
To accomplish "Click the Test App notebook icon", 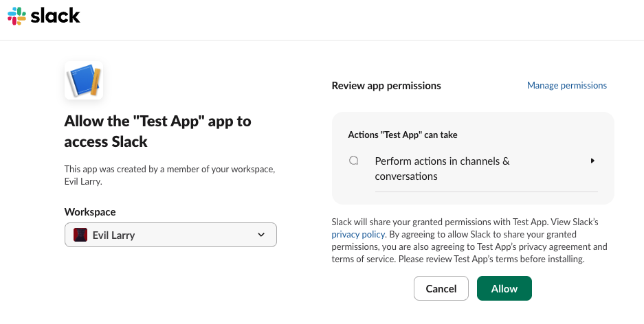I will point(83,80).
